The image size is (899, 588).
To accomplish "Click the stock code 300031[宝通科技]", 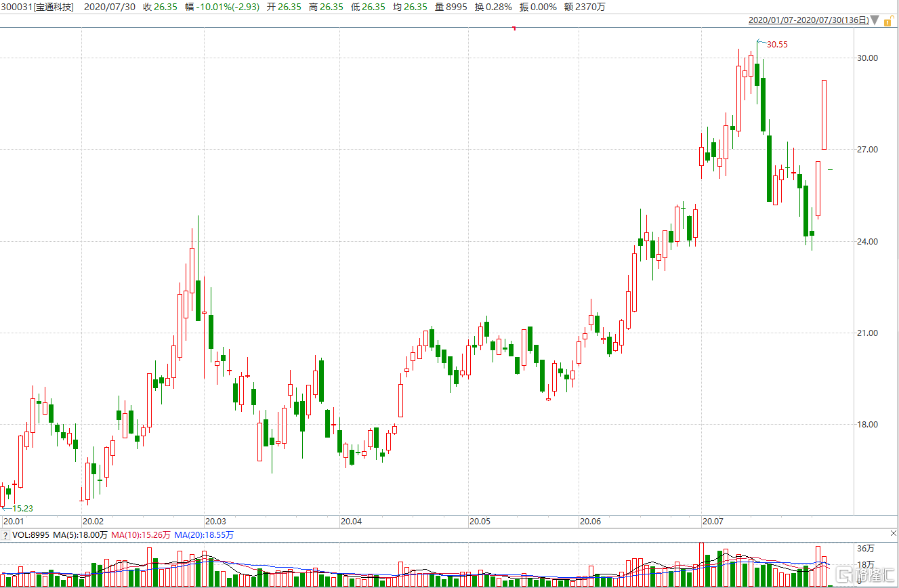I will [38, 7].
